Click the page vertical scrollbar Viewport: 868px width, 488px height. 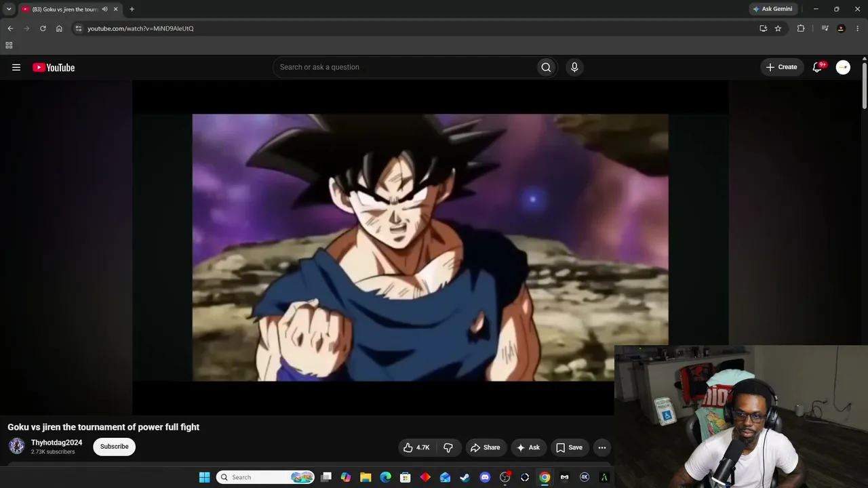[865, 85]
